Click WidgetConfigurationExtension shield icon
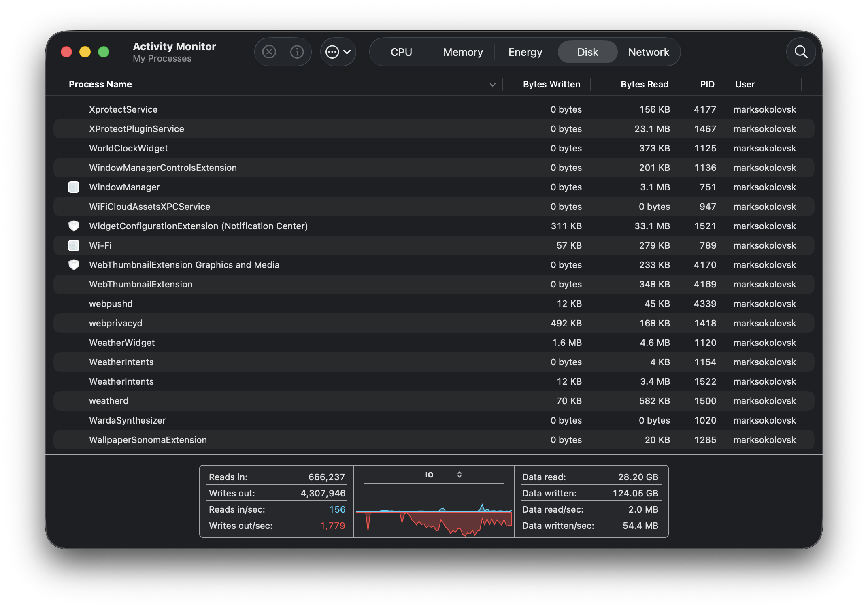The height and width of the screenshot is (609, 868). coord(74,226)
